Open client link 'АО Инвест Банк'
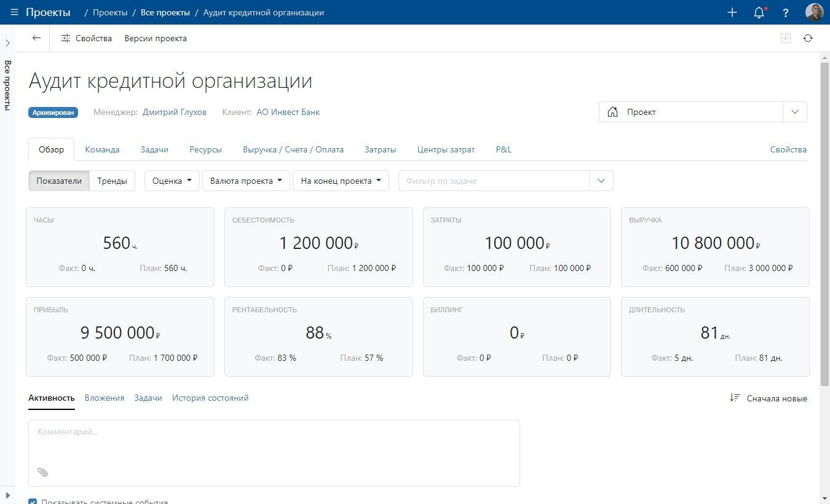Image resolution: width=830 pixels, height=504 pixels. [x=288, y=112]
